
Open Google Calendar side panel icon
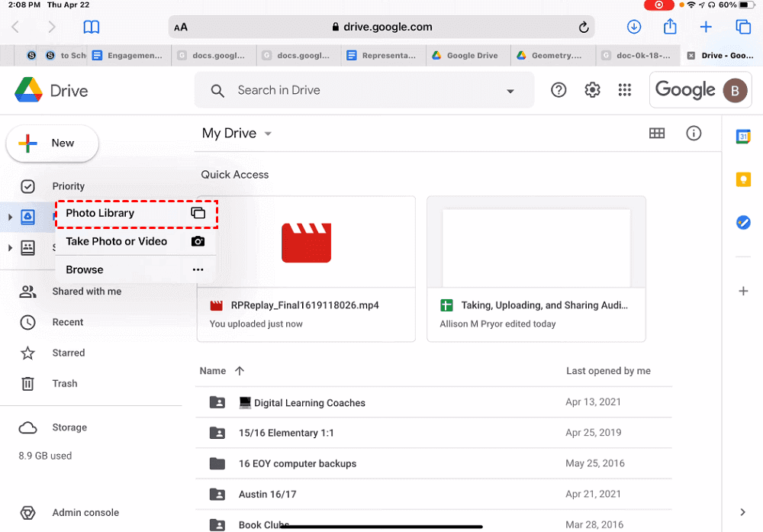pyautogui.click(x=743, y=137)
